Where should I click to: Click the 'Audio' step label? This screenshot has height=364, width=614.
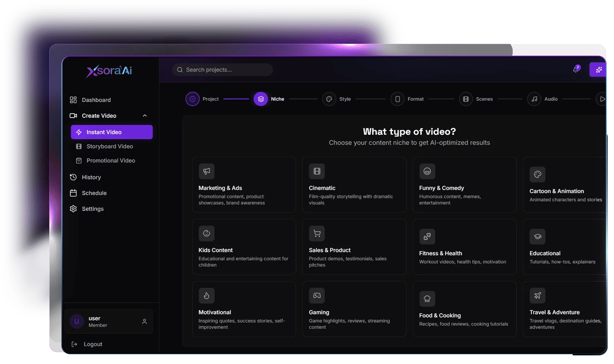(551, 99)
